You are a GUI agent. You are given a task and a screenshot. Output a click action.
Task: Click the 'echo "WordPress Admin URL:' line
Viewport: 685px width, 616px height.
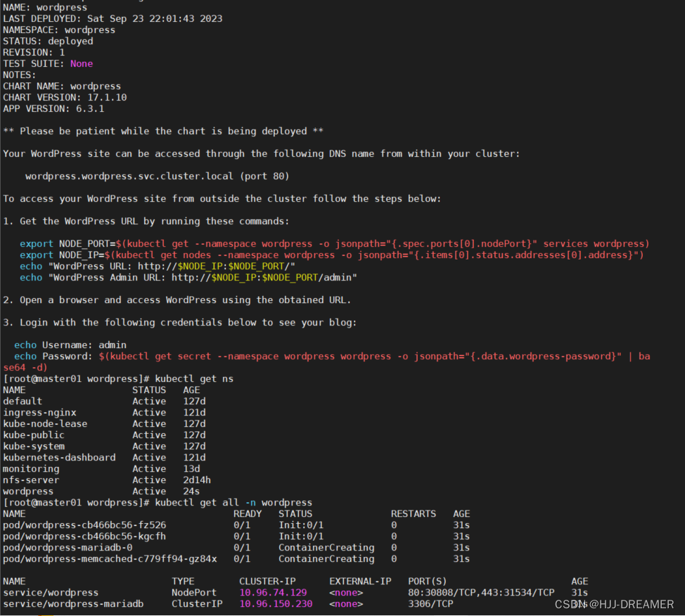(x=188, y=278)
